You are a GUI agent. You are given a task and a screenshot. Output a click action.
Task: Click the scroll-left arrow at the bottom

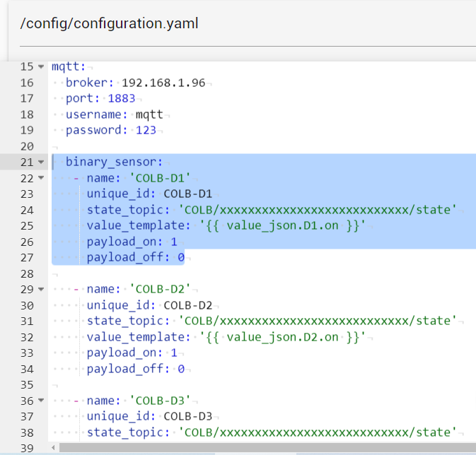[x=54, y=448]
